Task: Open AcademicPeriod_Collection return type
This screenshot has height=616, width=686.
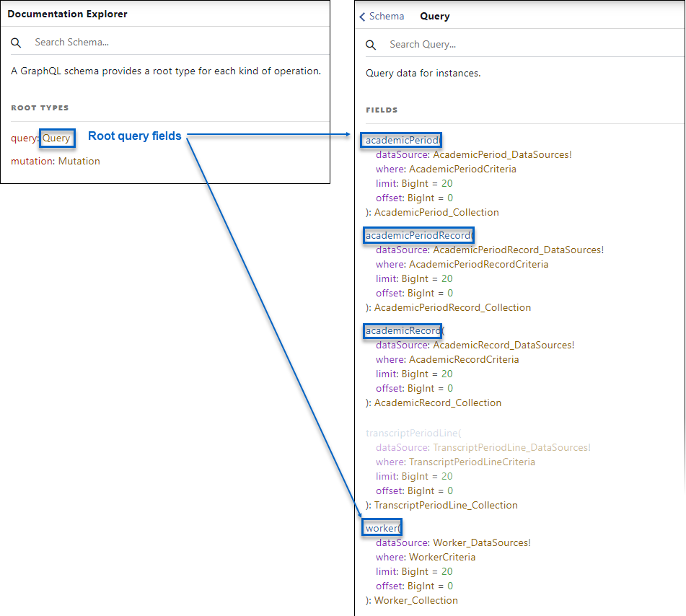Action: tap(436, 212)
